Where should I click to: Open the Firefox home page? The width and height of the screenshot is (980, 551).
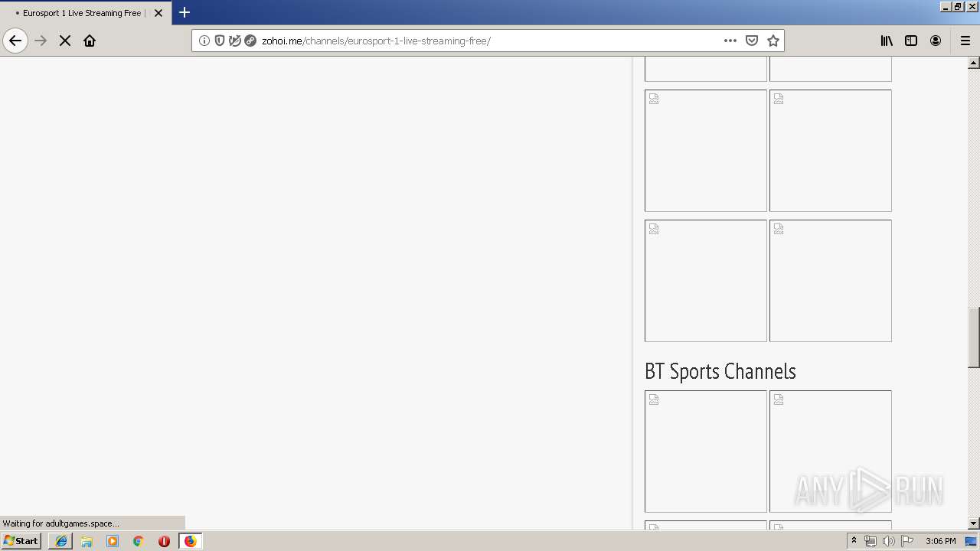click(90, 41)
